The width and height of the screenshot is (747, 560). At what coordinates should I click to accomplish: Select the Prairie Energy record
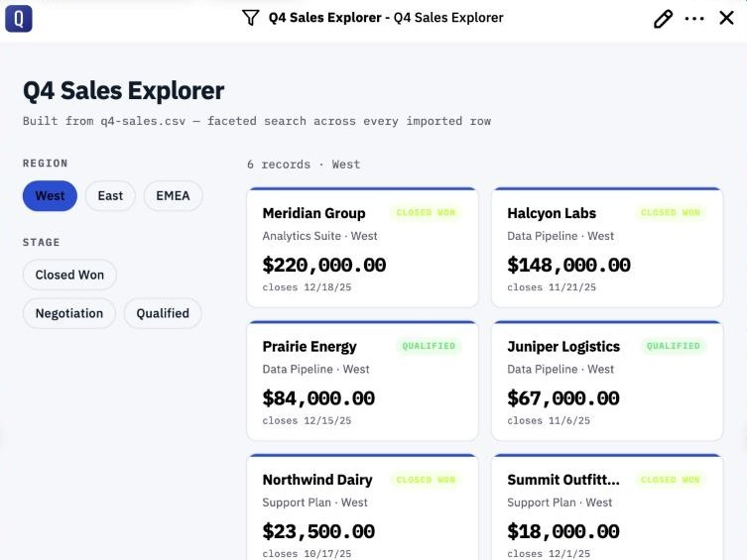(x=362, y=381)
